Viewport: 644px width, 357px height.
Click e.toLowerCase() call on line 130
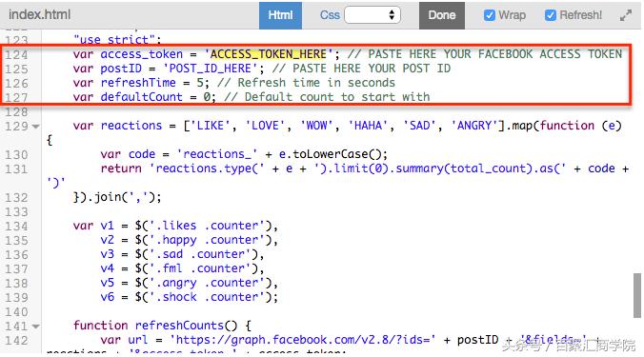point(333,154)
